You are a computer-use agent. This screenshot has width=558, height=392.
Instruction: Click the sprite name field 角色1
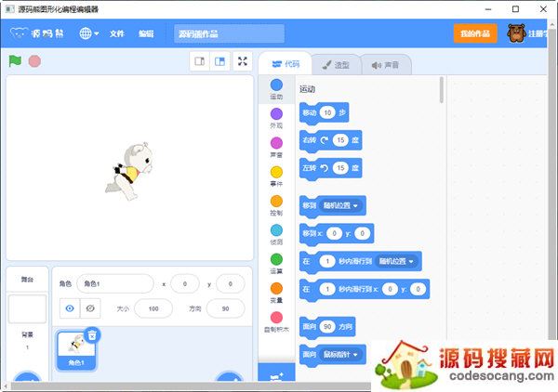pyautogui.click(x=115, y=283)
